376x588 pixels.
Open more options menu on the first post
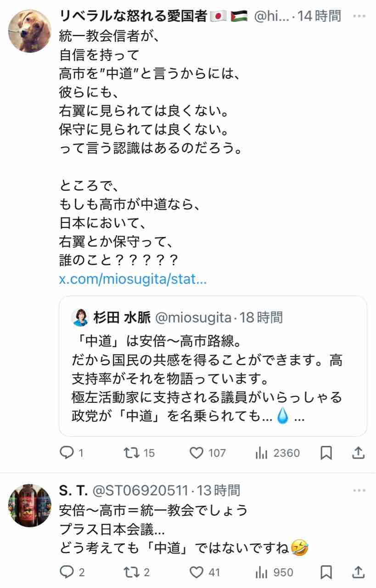pyautogui.click(x=359, y=16)
